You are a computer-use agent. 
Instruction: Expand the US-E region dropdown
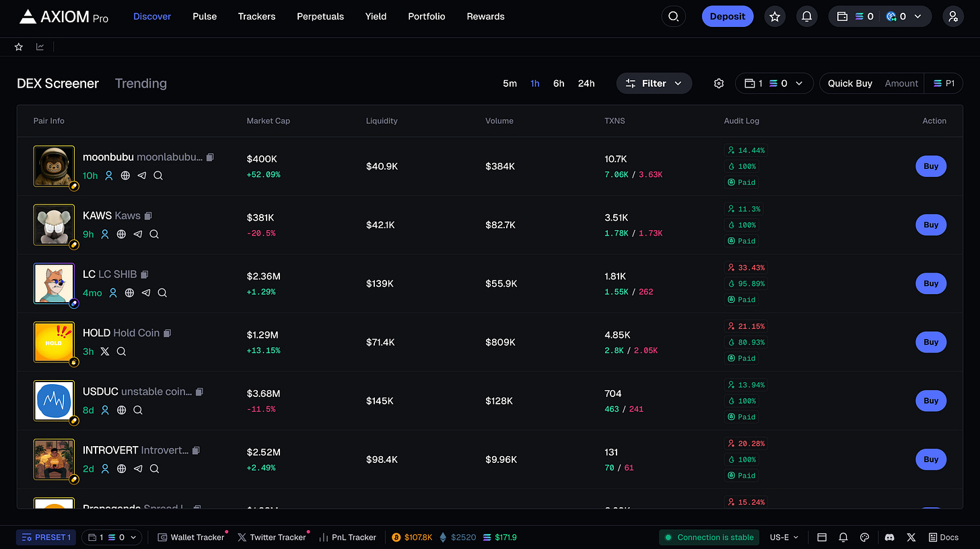[x=784, y=538]
